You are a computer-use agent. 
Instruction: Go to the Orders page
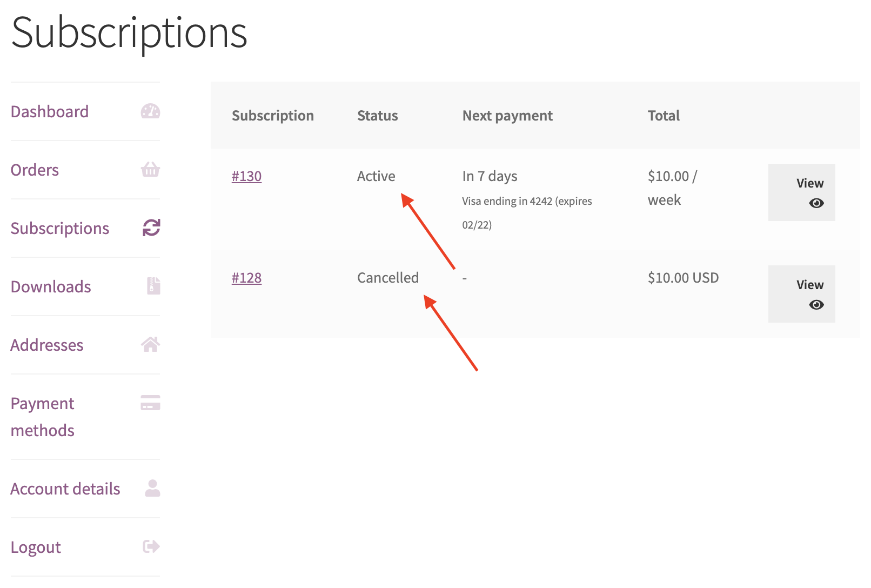click(35, 170)
